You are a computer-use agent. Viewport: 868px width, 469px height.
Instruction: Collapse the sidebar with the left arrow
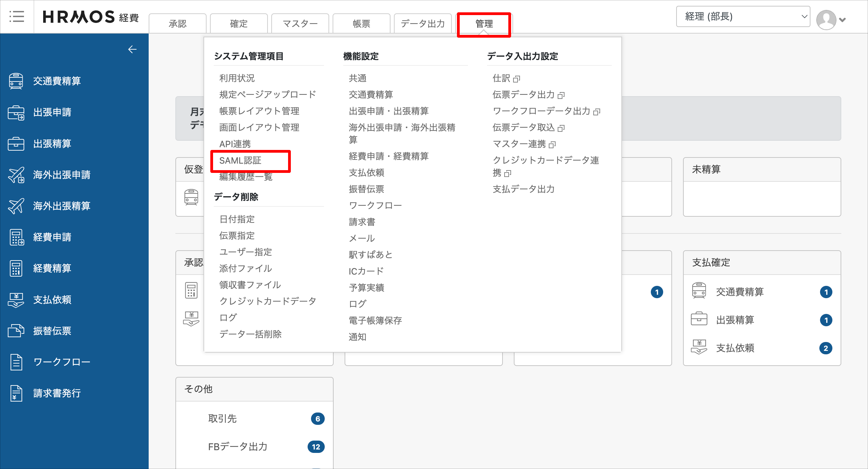pos(133,49)
